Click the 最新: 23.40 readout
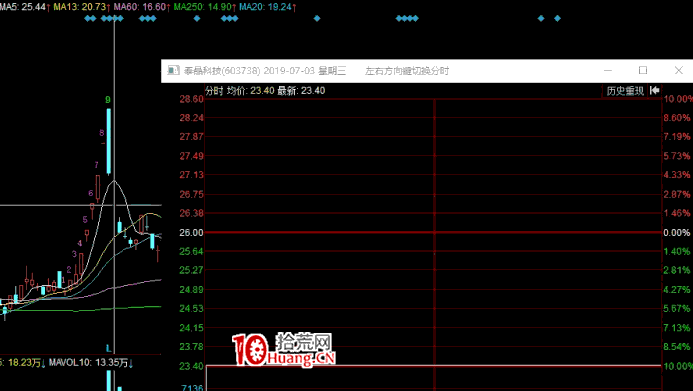The image size is (693, 391). 301,91
